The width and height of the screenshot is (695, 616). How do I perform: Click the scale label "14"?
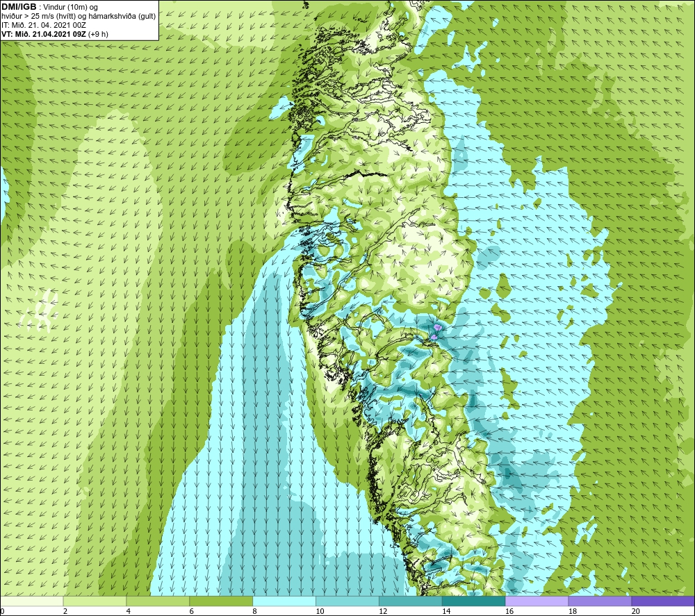click(446, 611)
